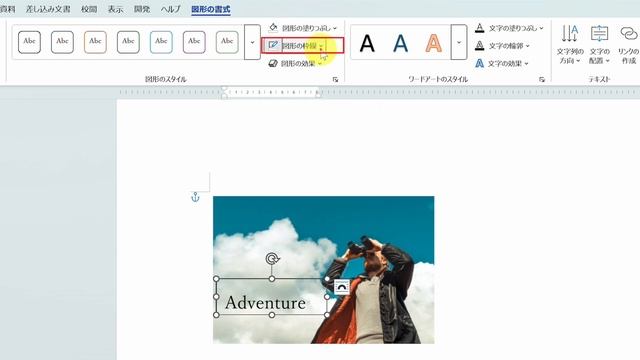This screenshot has width=640, height=360.
Task: Open the 図形の効果 dropdown arrow
Action: (320, 64)
